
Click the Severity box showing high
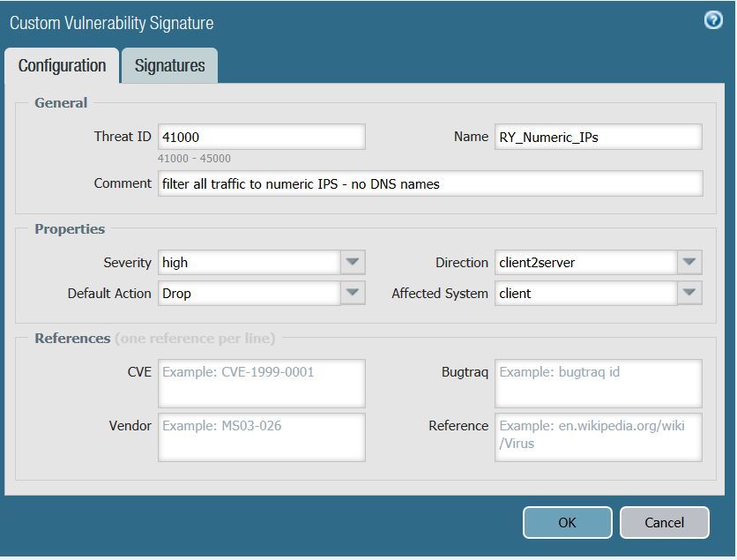coord(249,262)
